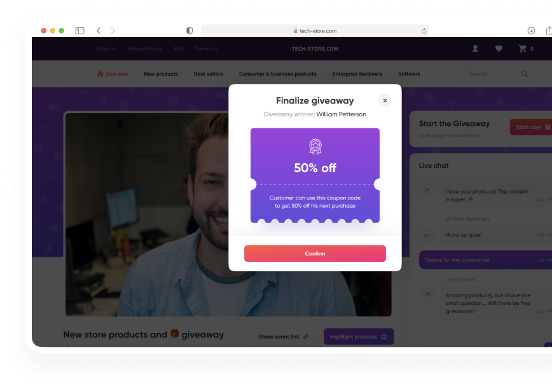
Task: Open the shopping cart icon
Action: [x=523, y=49]
